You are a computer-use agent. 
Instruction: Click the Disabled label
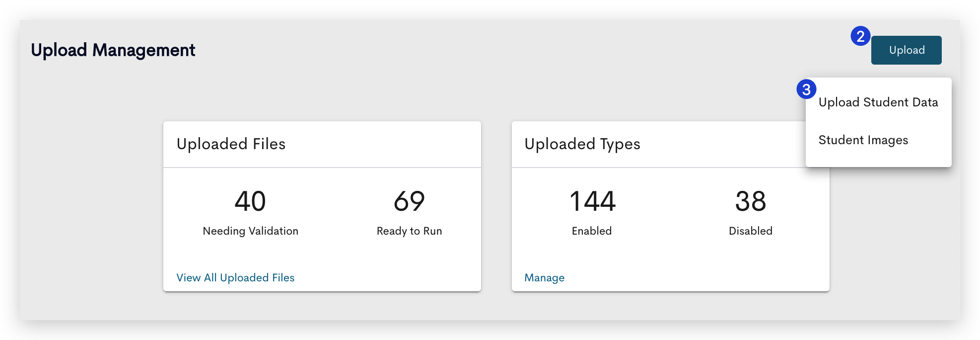(751, 231)
